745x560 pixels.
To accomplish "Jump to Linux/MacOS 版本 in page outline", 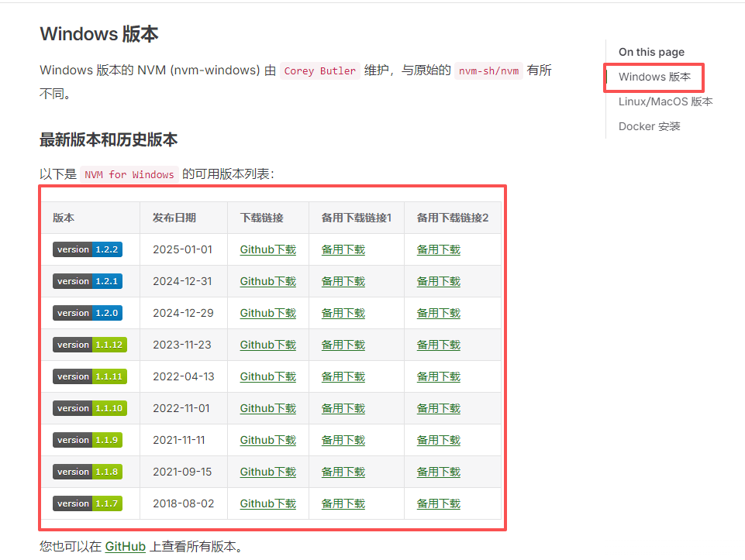I will click(x=666, y=101).
